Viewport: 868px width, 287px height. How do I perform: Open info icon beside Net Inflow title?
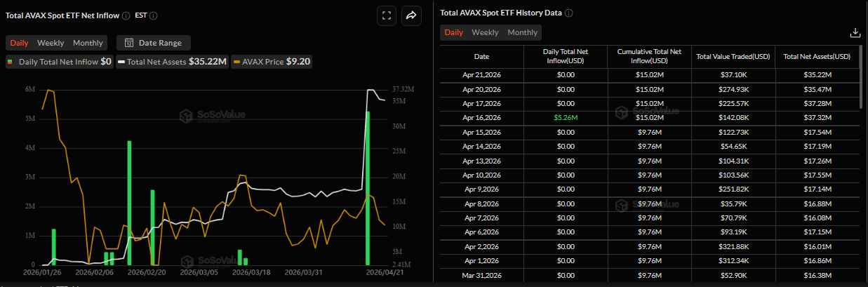tap(126, 15)
